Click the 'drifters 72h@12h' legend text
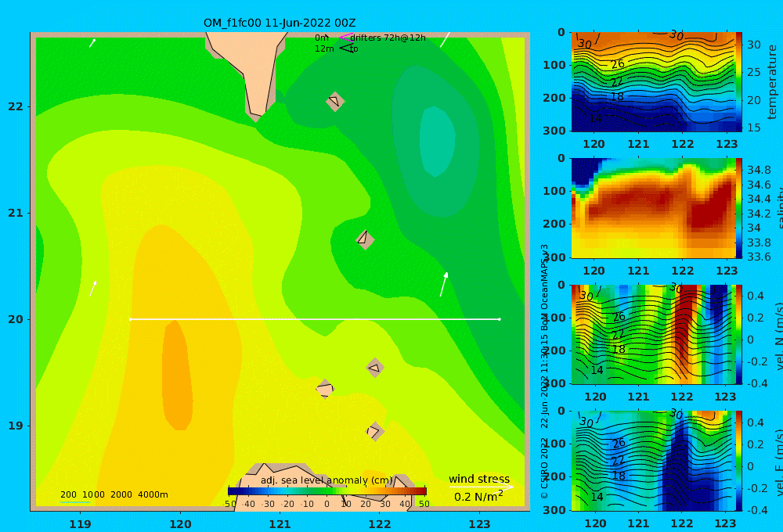This screenshot has width=783, height=532. tap(388, 38)
